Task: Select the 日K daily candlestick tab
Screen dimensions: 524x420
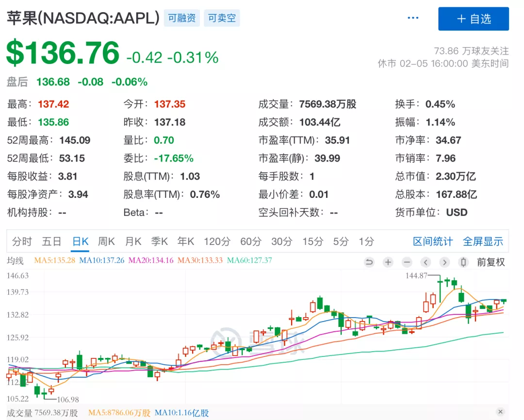Action: [x=81, y=241]
